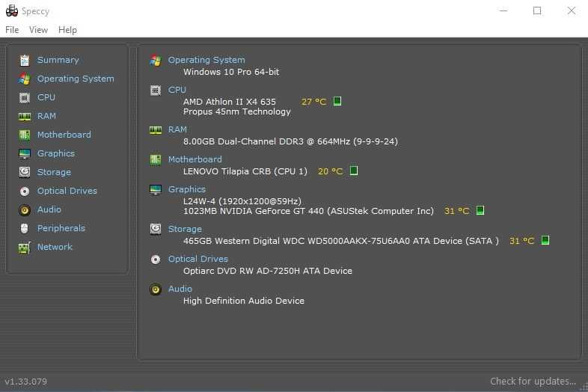Click the monitor icon beside Graphics heading in main panel

(156, 190)
